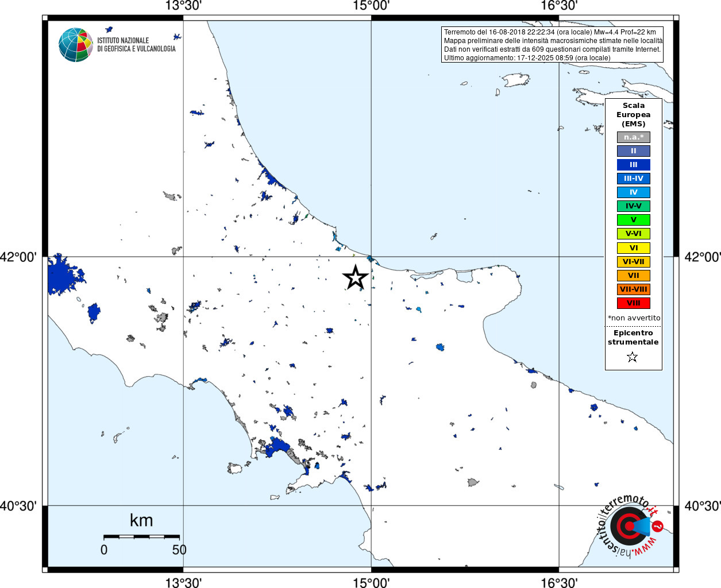Click the blue Naples area polygon
Screen dimensions: 721x588
coord(279,446)
